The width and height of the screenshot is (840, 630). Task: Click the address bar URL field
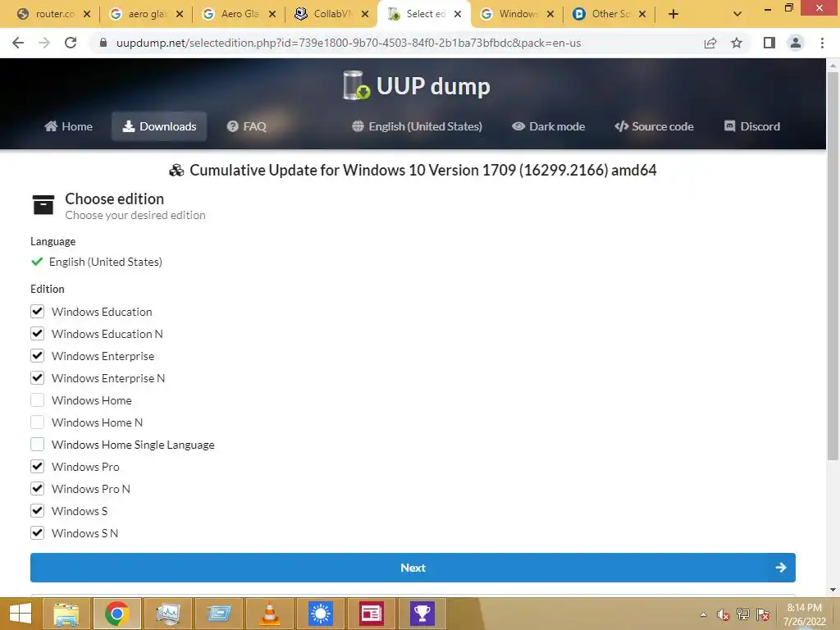(x=349, y=43)
